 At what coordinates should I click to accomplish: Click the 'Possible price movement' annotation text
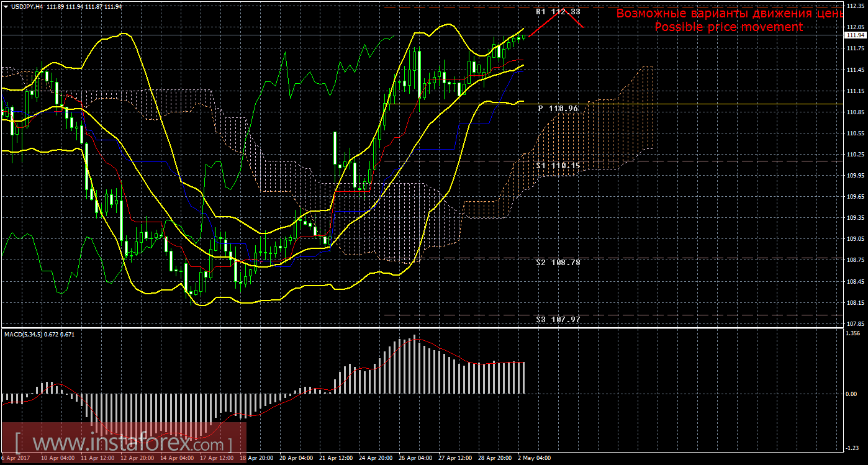(x=728, y=27)
